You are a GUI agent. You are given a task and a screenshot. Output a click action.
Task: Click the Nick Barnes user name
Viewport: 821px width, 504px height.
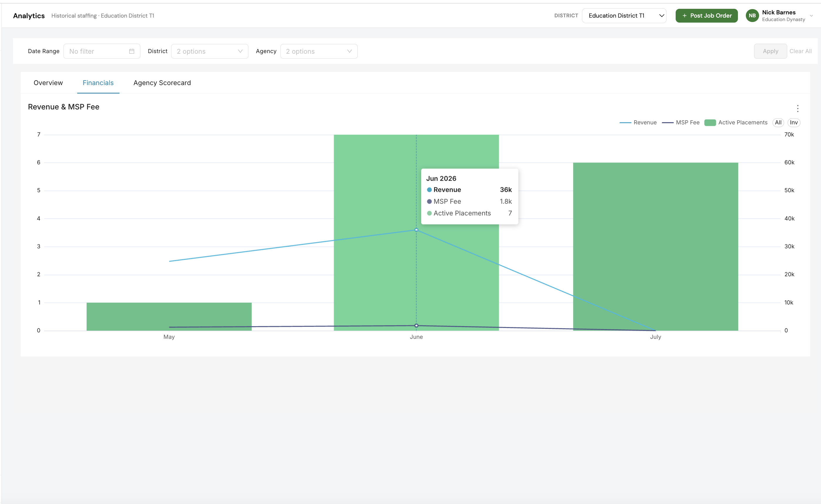(x=779, y=12)
